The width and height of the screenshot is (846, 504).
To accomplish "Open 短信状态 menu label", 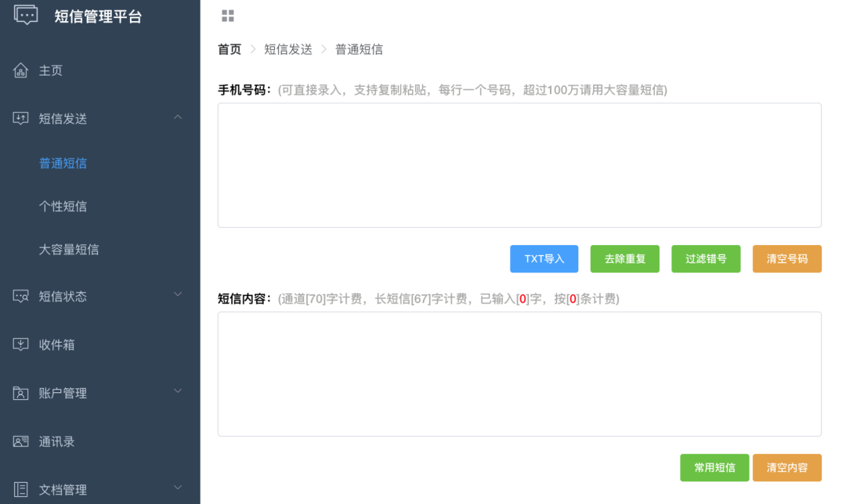I will click(x=63, y=297).
